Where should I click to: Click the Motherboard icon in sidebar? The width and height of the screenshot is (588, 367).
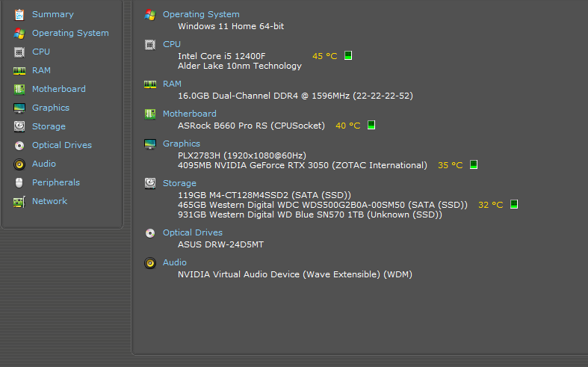coord(19,89)
